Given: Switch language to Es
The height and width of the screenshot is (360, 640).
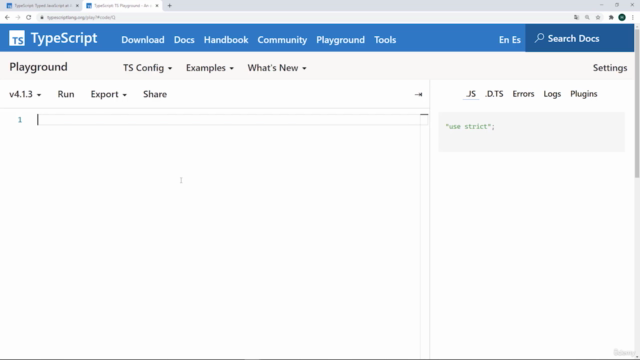Looking at the screenshot, I should (x=516, y=40).
